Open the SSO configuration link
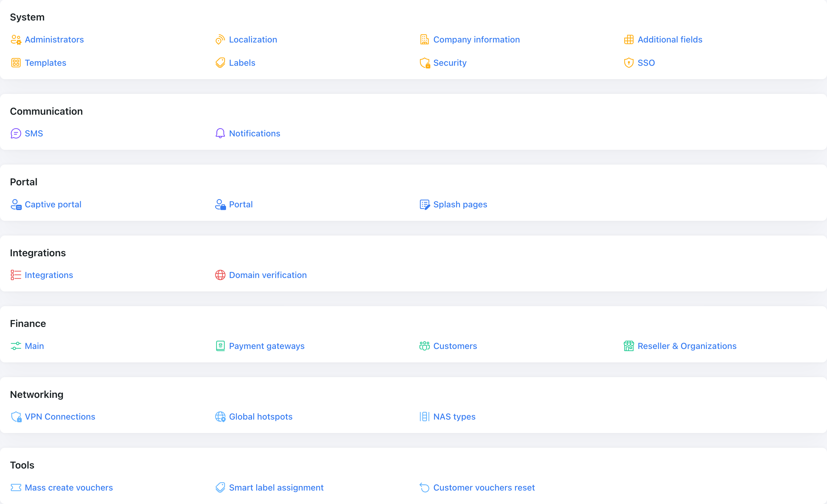 [x=646, y=63]
